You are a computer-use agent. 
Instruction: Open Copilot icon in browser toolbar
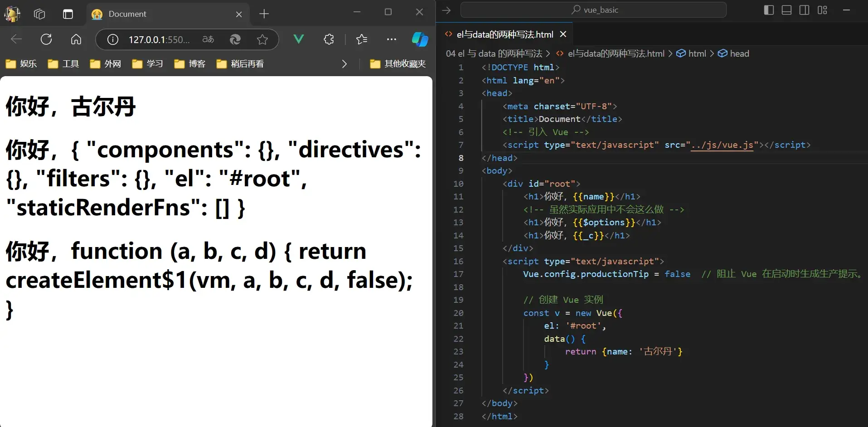[x=420, y=39]
